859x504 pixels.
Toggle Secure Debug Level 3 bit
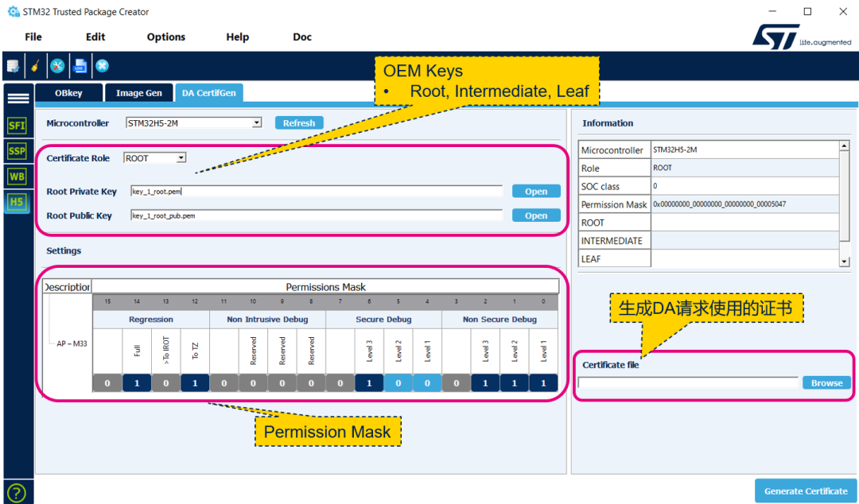369,383
